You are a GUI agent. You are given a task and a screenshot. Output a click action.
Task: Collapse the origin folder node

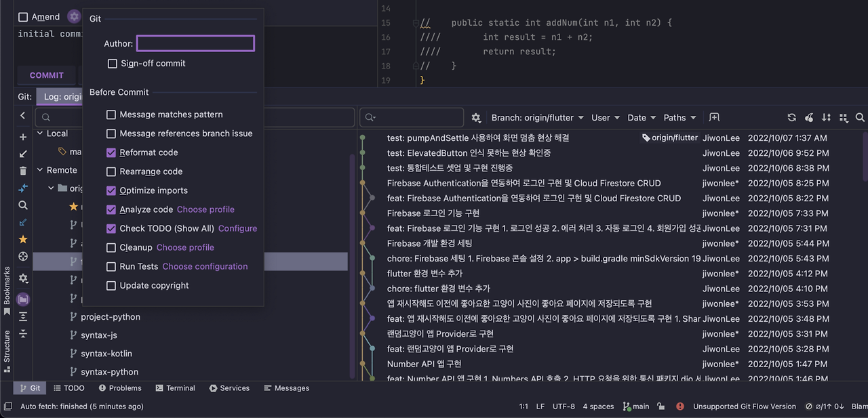click(x=51, y=188)
